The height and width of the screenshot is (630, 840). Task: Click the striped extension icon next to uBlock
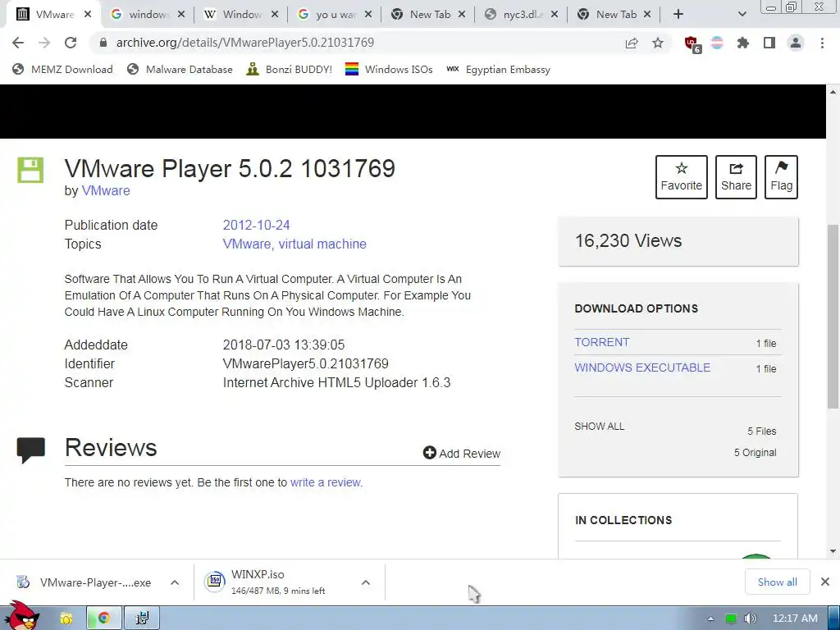717,43
